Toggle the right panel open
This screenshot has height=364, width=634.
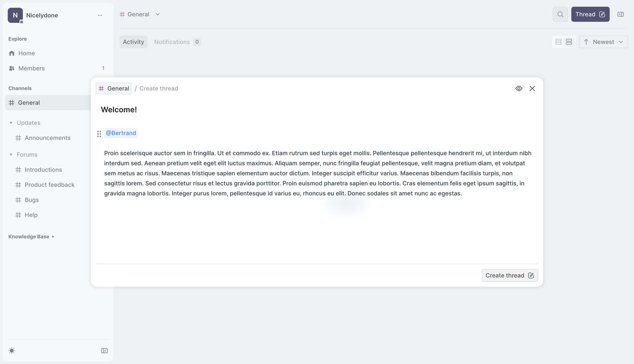pos(620,14)
